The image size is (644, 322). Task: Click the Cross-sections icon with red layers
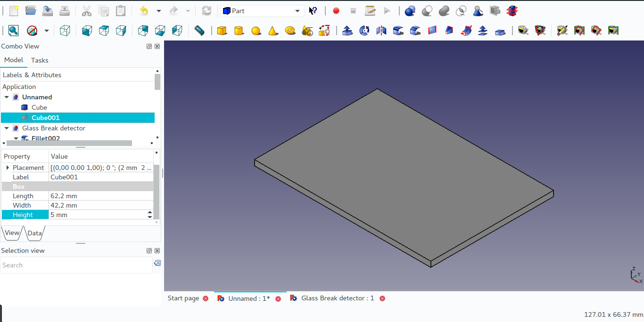pos(512,11)
